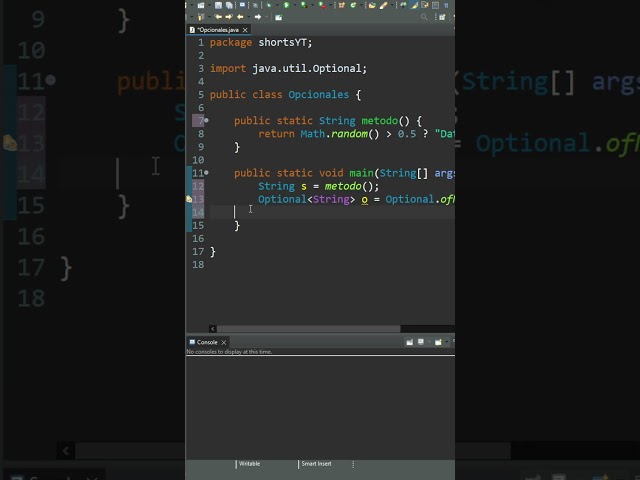Close the Opcionales.java tab
The image size is (640, 480).
coord(245,30)
